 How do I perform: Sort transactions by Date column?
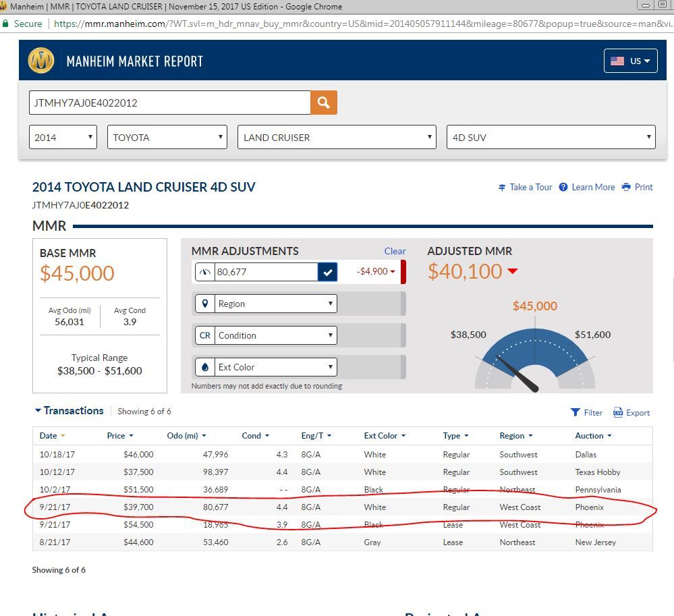click(x=52, y=435)
